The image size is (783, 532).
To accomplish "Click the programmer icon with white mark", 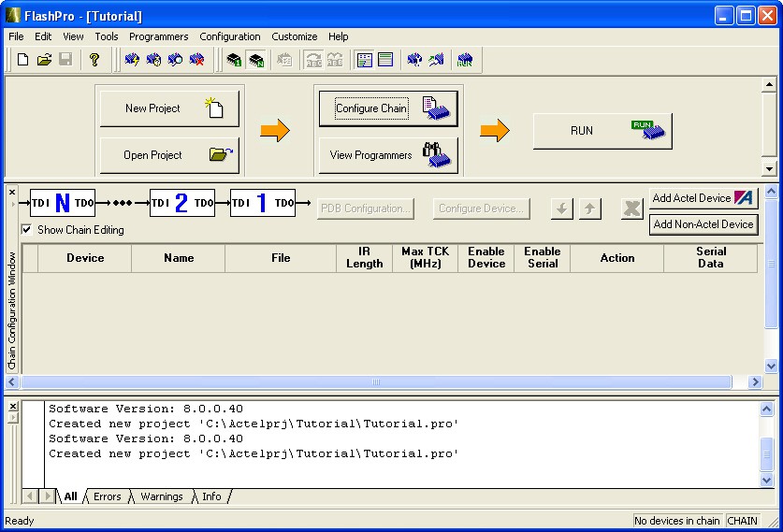I will (414, 60).
